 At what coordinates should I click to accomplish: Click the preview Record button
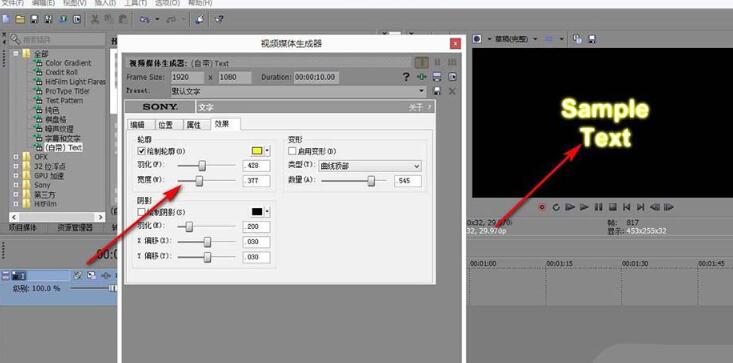point(542,207)
